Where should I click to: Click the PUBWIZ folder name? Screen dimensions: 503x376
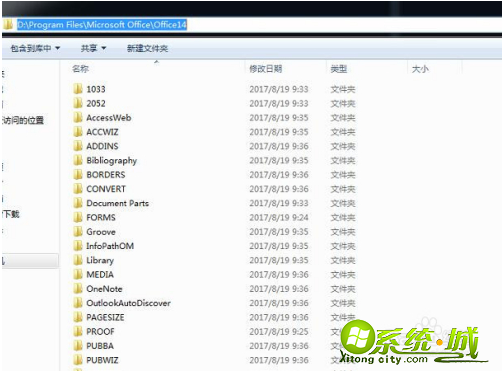(102, 360)
